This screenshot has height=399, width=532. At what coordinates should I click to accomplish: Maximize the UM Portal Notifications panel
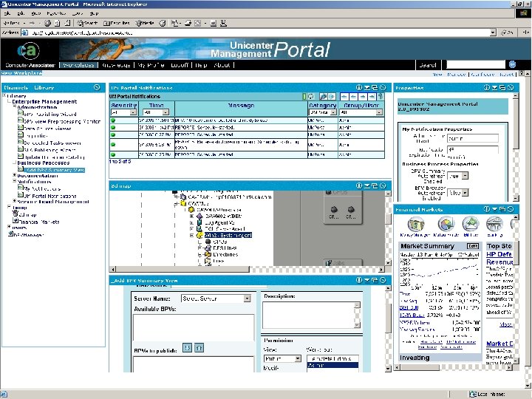[x=375, y=87]
